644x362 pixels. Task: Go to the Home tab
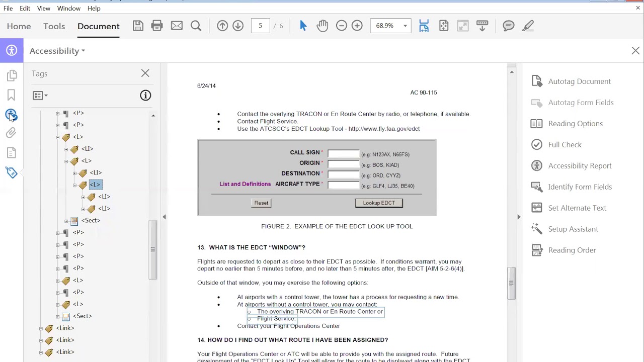(x=19, y=26)
